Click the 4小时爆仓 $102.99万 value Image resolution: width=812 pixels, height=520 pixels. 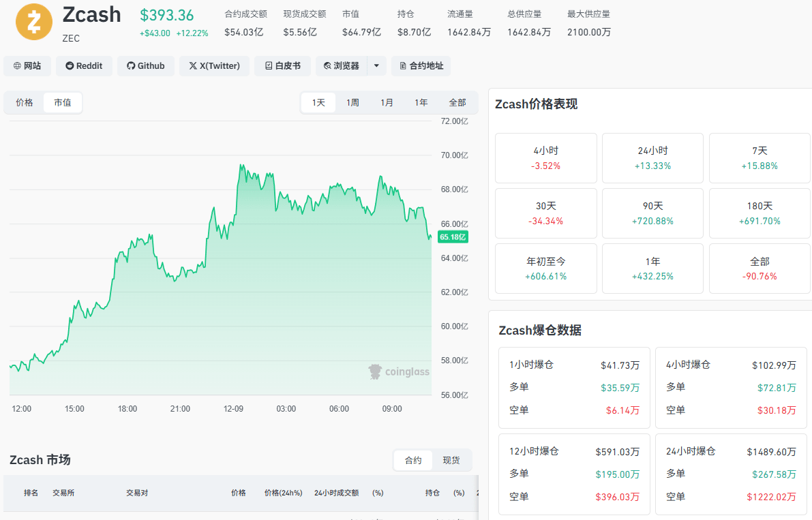tap(775, 365)
